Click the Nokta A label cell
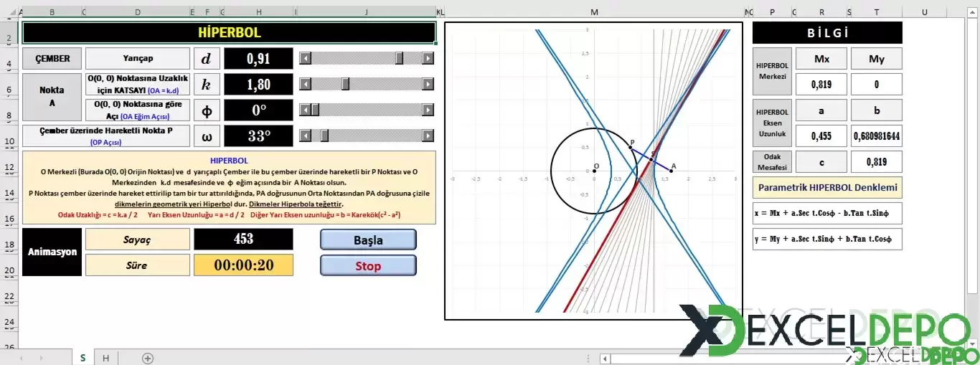The height and width of the screenshot is (365, 980). 52,97
